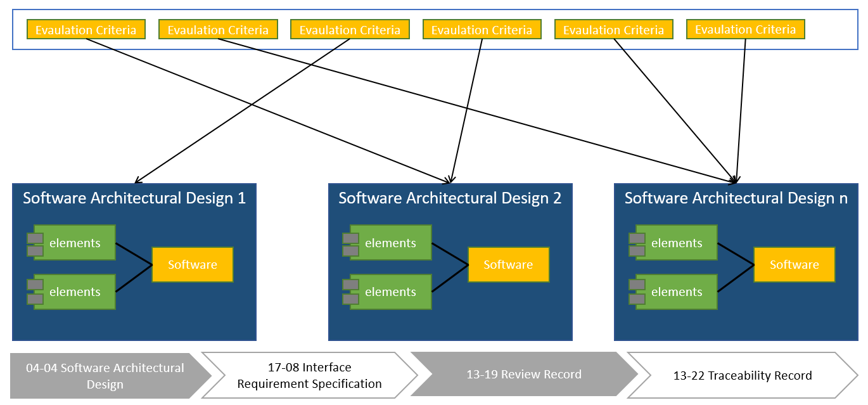The image size is (868, 405).
Task: Select the elements component in Design n
Action: tap(678, 243)
